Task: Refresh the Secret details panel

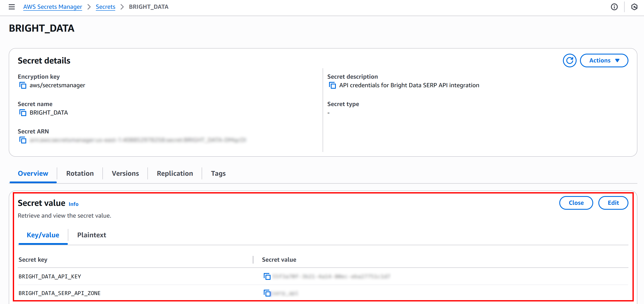Action: point(570,60)
